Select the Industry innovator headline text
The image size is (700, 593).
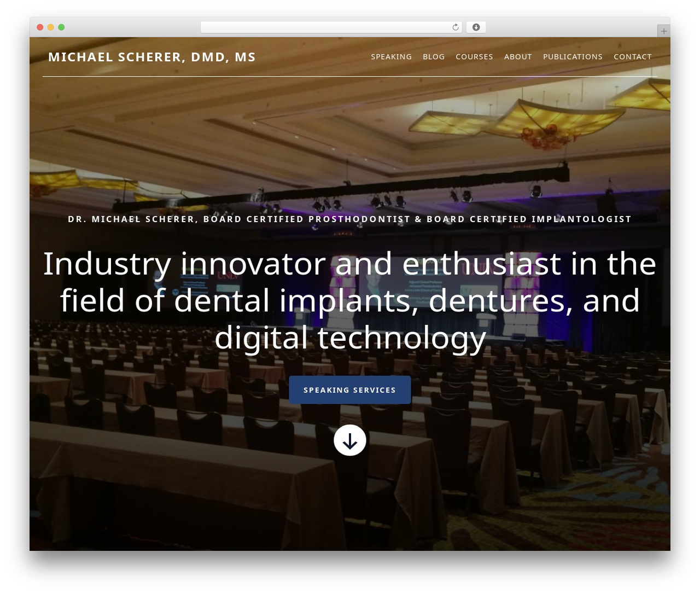(350, 300)
